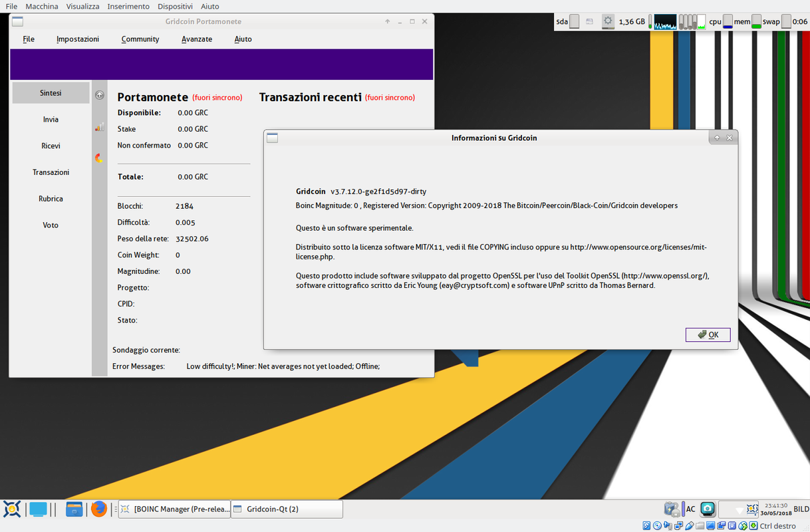
Task: Click the settings gear monitor widget
Action: (x=608, y=22)
